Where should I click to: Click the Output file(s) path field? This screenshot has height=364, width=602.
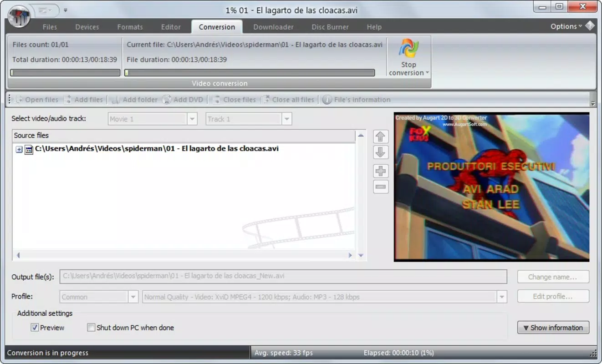click(283, 276)
